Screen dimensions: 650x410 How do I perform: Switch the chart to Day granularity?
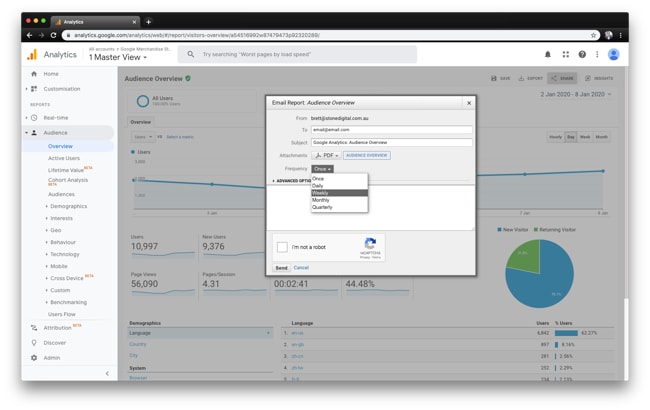point(571,137)
